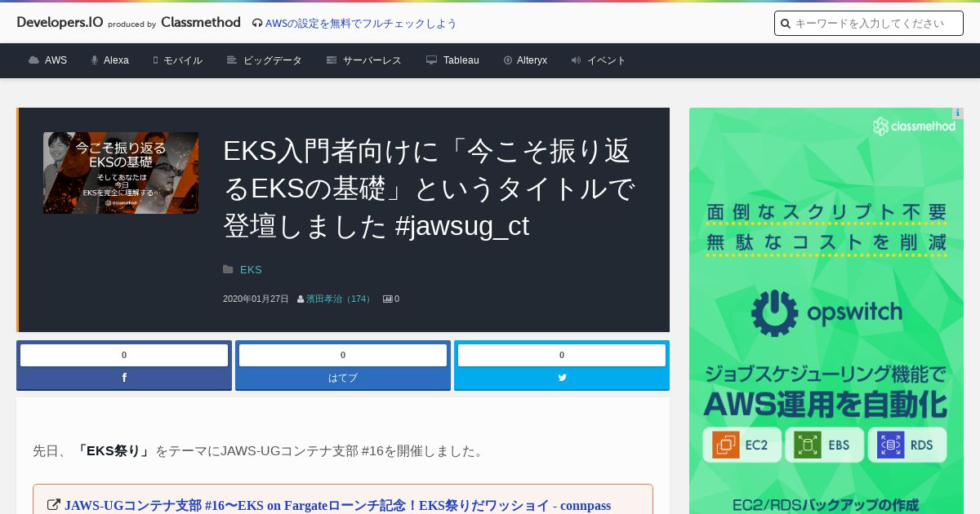Open the Alexa navigation item

click(x=109, y=60)
